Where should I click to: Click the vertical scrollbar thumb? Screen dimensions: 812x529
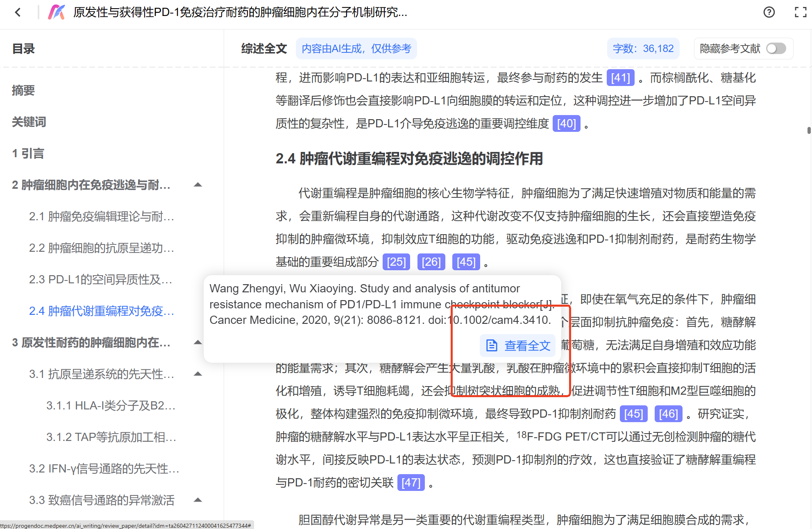click(x=809, y=130)
